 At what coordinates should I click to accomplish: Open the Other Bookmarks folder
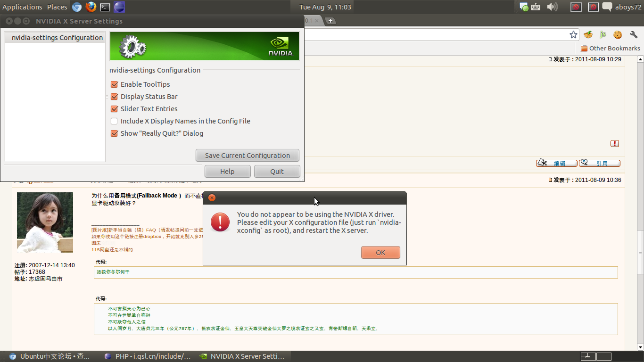(x=610, y=48)
